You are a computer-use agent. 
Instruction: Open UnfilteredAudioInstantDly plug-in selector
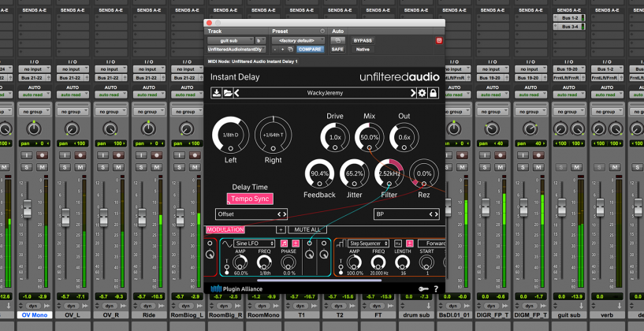coord(236,50)
